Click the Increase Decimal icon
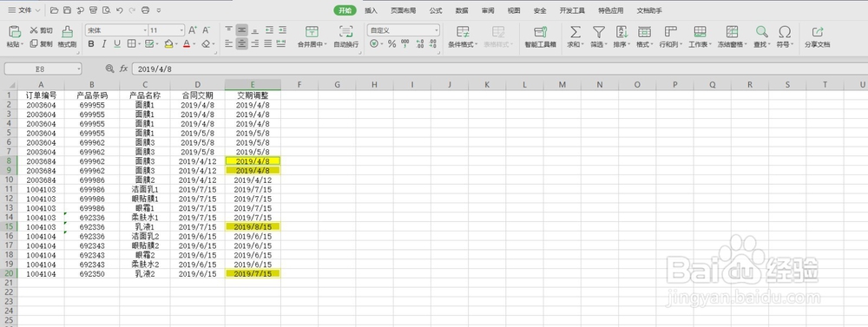Viewport: 868px width, 327px height. pyautogui.click(x=419, y=43)
